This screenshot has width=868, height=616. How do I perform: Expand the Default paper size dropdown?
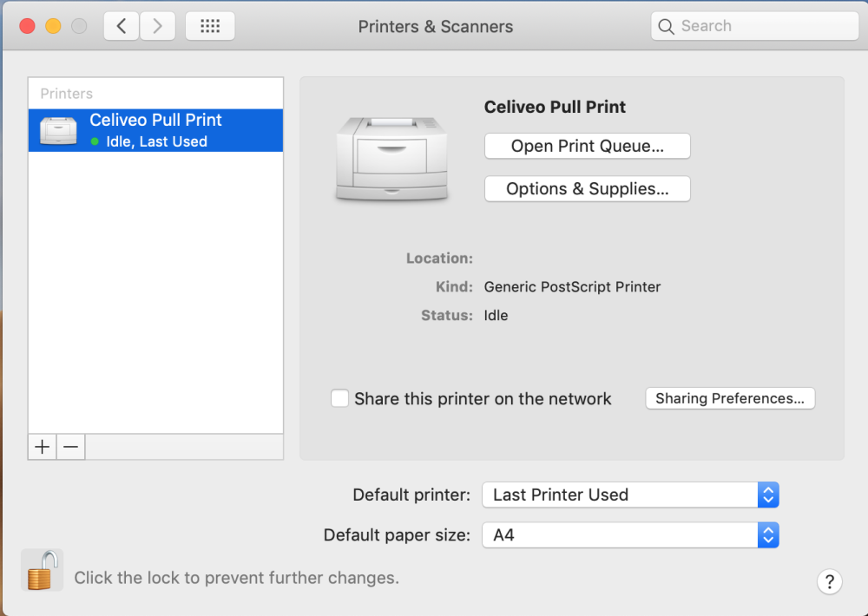[630, 535]
